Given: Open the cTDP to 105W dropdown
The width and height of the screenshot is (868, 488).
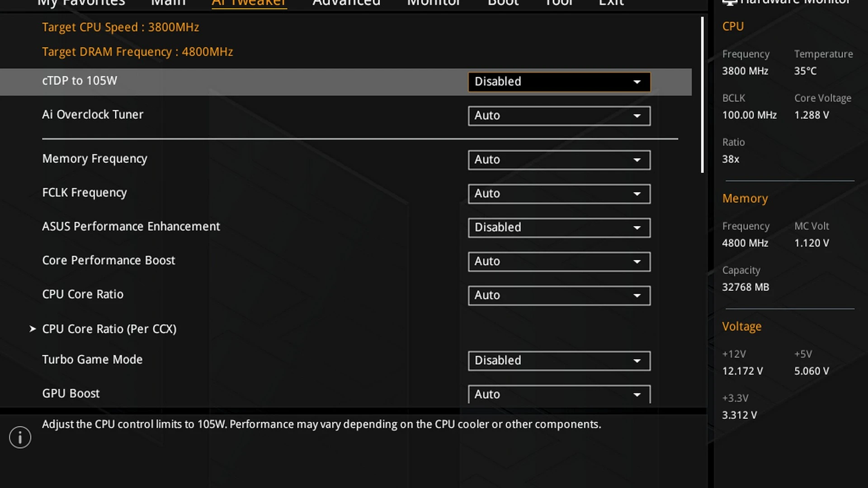Looking at the screenshot, I should [x=559, y=82].
